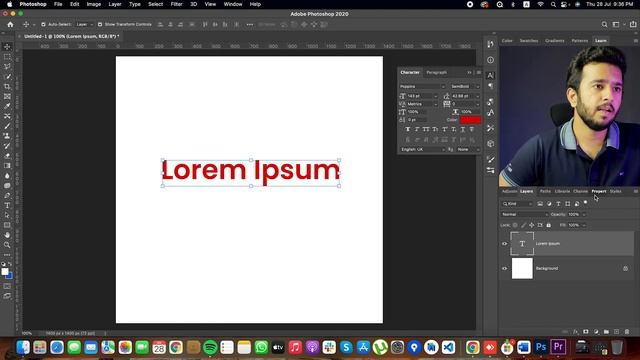Add a layer mask
The image size is (640, 360).
point(586,332)
